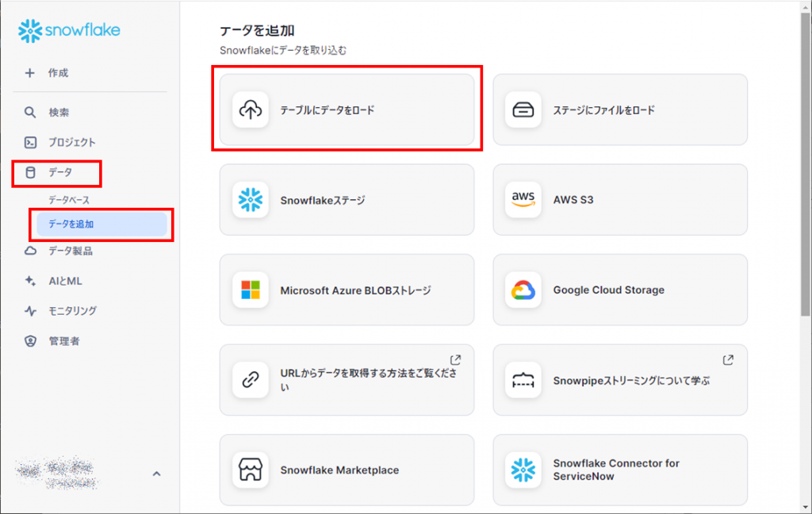Click the テーブルにデータをロード card

click(347, 109)
